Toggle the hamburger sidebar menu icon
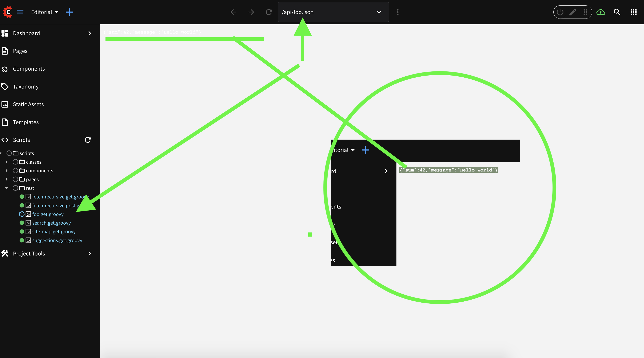The width and height of the screenshot is (644, 358). 20,12
